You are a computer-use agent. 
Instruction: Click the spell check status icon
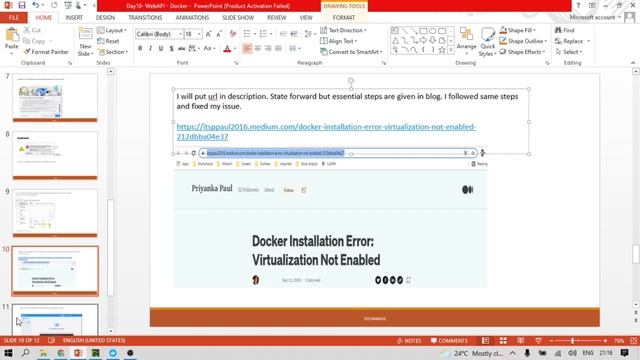51,340
